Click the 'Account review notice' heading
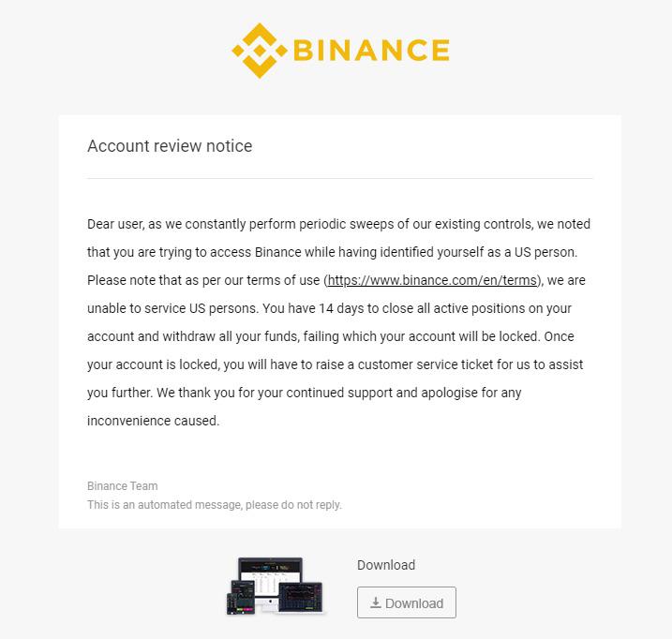Screen dimensions: 672x639 [x=170, y=146]
